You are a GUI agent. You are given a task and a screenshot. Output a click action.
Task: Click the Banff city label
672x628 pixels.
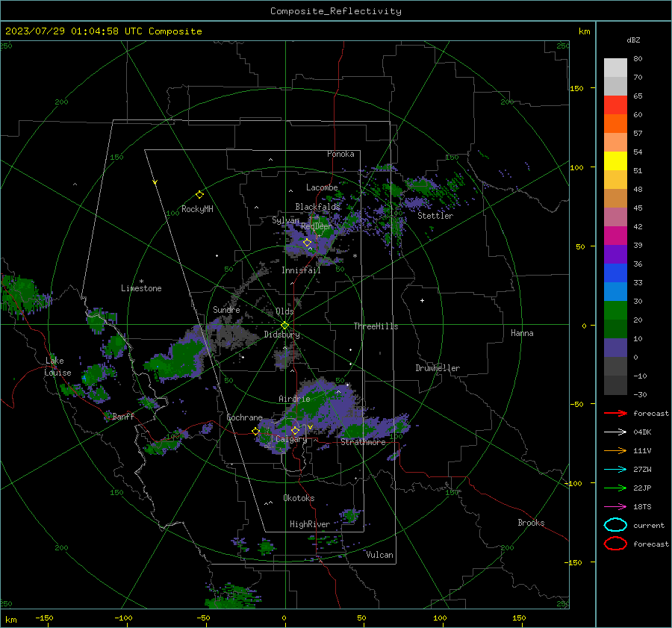tap(123, 416)
